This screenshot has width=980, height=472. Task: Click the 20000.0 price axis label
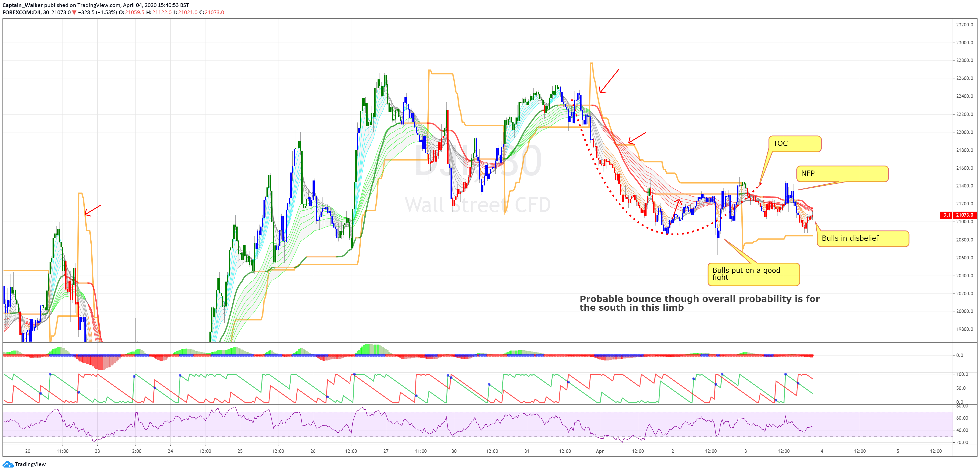tap(964, 311)
